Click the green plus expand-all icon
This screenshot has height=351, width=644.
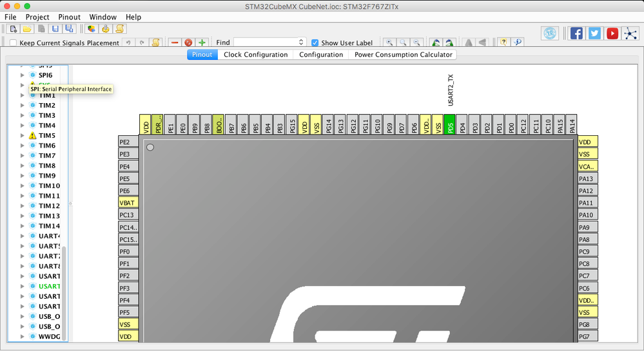(x=202, y=43)
